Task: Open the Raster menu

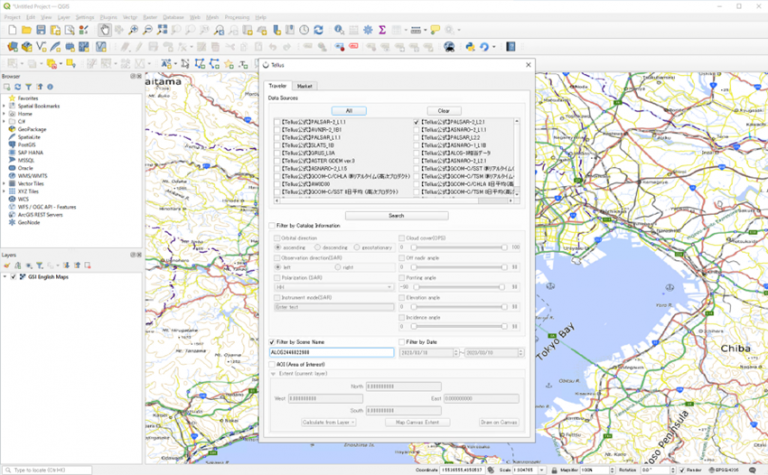Action: pos(150,17)
